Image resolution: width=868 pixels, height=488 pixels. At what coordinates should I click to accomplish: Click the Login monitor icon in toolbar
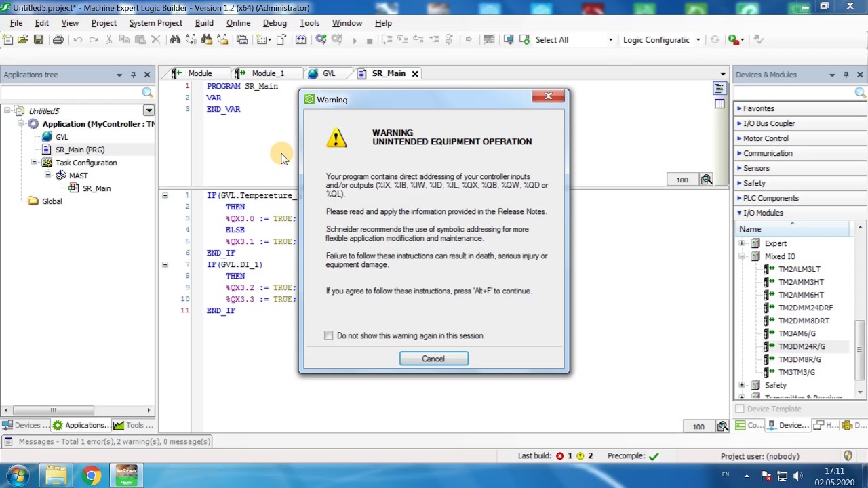509,40
